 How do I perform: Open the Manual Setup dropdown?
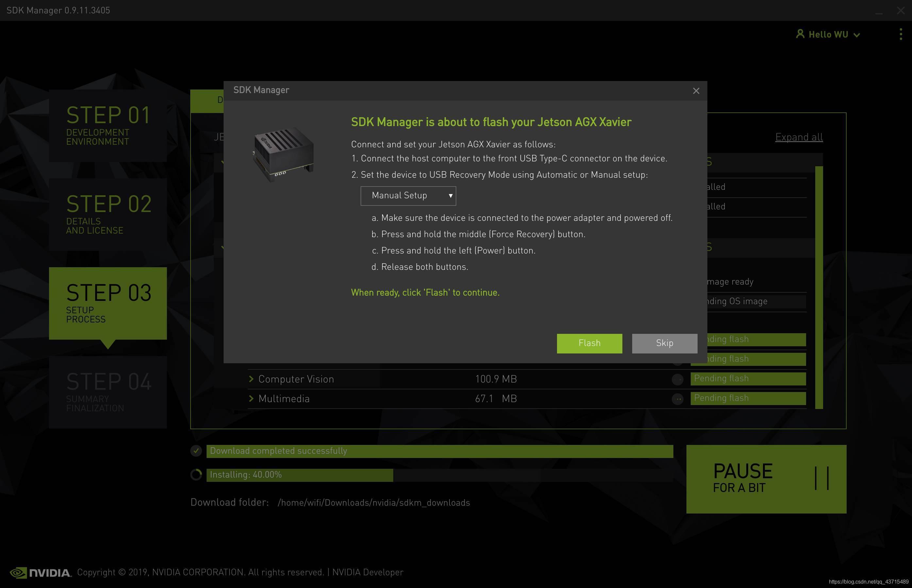pyautogui.click(x=408, y=196)
